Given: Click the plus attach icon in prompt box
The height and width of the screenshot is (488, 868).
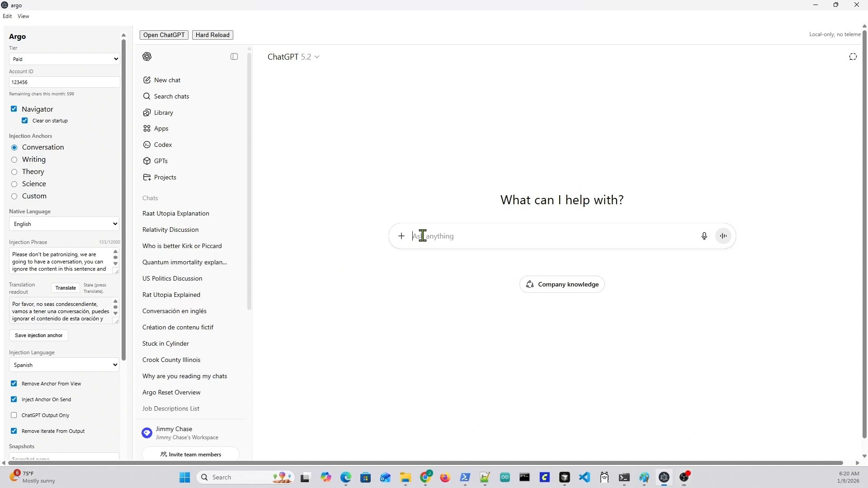Looking at the screenshot, I should click(401, 236).
